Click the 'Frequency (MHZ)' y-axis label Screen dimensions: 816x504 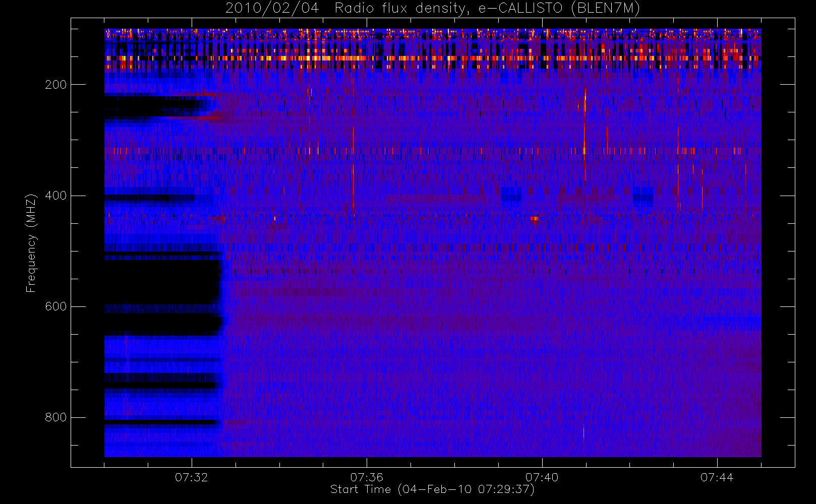(31, 243)
